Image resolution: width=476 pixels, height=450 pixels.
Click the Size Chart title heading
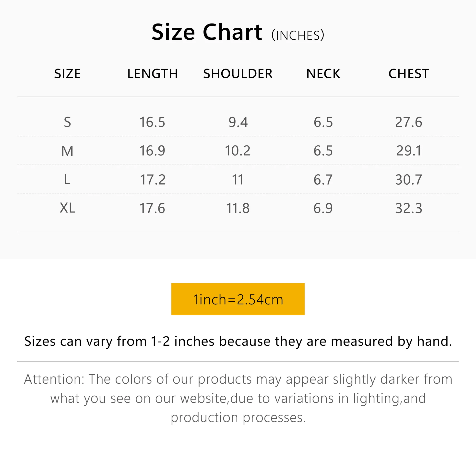tap(207, 32)
